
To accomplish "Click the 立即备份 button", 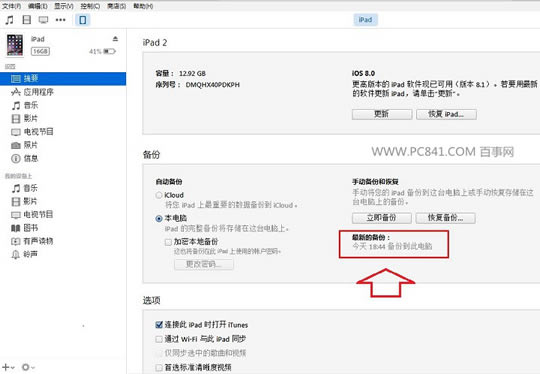I will tap(382, 218).
